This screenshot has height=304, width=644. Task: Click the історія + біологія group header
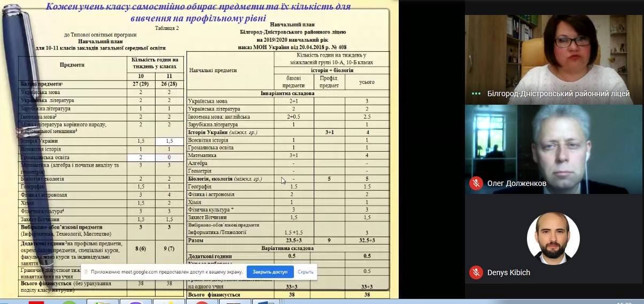point(331,70)
